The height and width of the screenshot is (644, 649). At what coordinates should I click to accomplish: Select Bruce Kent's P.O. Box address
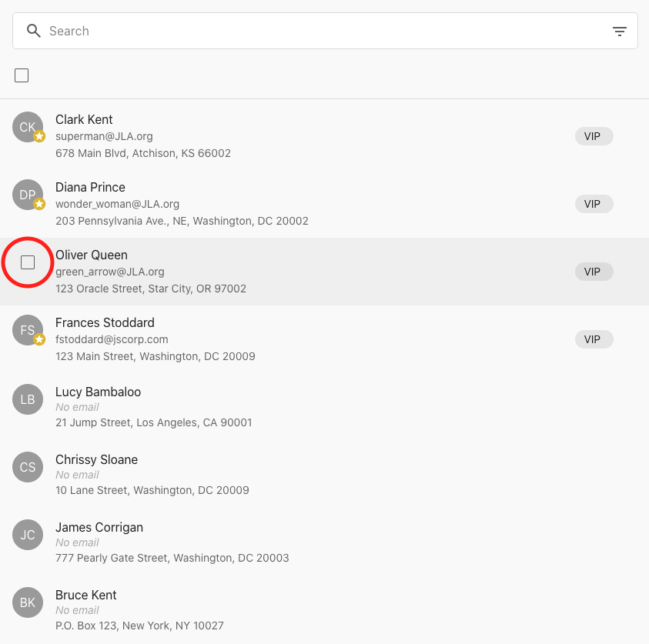139,626
